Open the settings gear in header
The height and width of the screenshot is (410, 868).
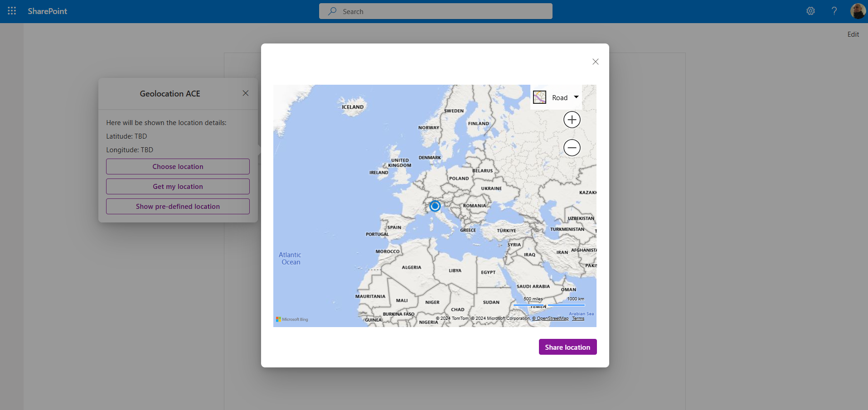point(810,11)
